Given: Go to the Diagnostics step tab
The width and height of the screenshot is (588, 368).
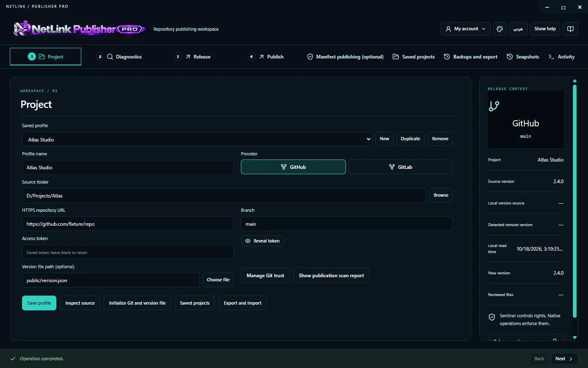Looking at the screenshot, I should pos(119,57).
